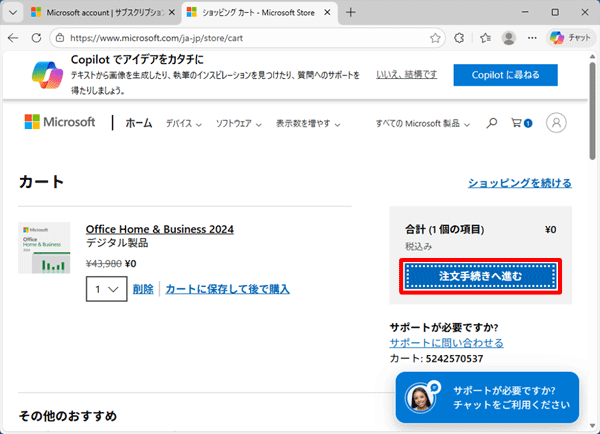Click the Office Home & Business product thumbnail
The image size is (600, 434).
click(x=44, y=248)
